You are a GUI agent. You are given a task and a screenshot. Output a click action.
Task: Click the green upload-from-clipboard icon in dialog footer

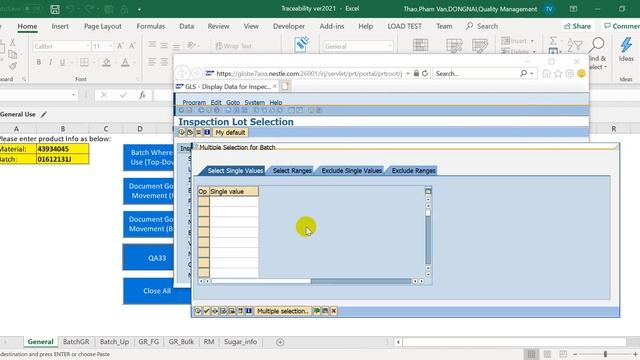coord(317,311)
